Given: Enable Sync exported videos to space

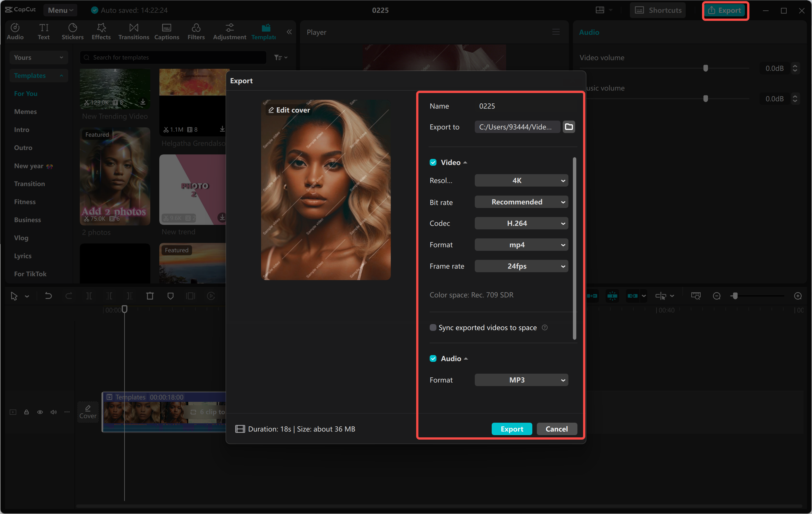Looking at the screenshot, I should 433,327.
